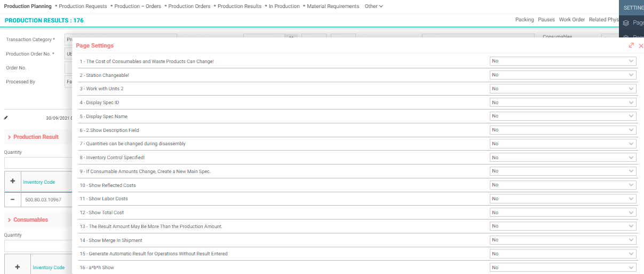Open dropdown for Station Changeable setting
This screenshot has width=644, height=274.
[563, 75]
